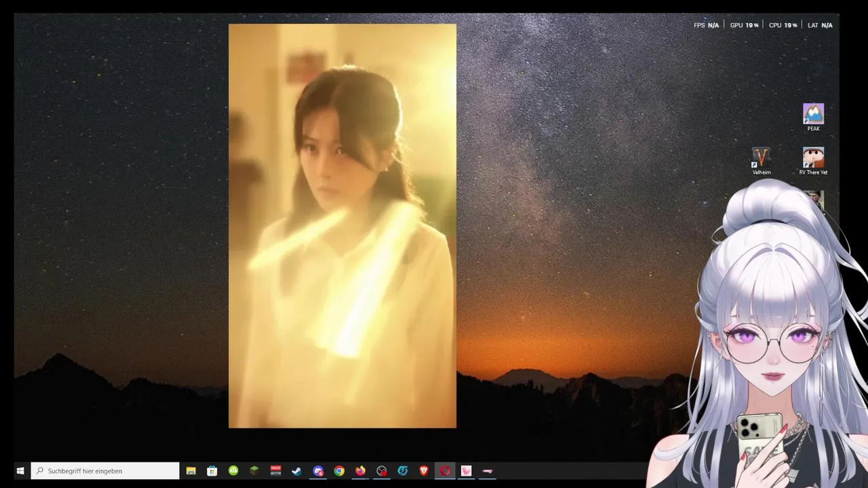Viewport: 868px width, 488px height.
Task: Launch the Minecraft grass block icon
Action: coord(254,470)
